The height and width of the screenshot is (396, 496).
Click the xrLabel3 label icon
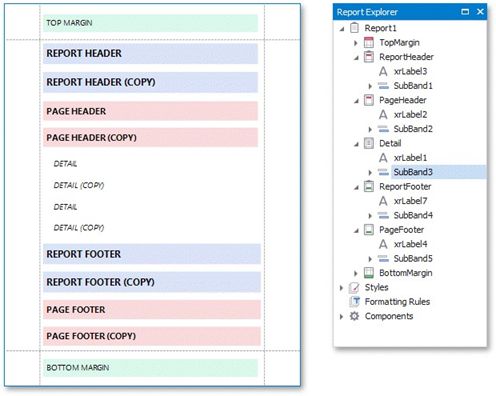coord(383,71)
